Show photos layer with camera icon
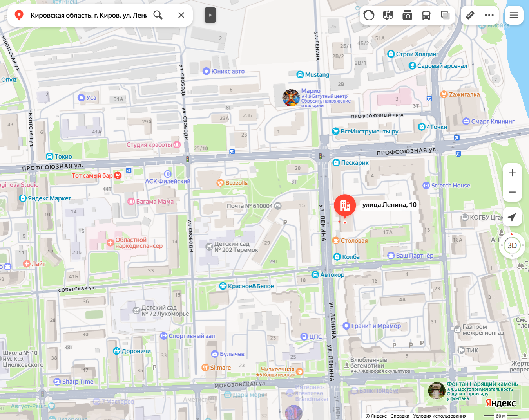 tap(407, 15)
